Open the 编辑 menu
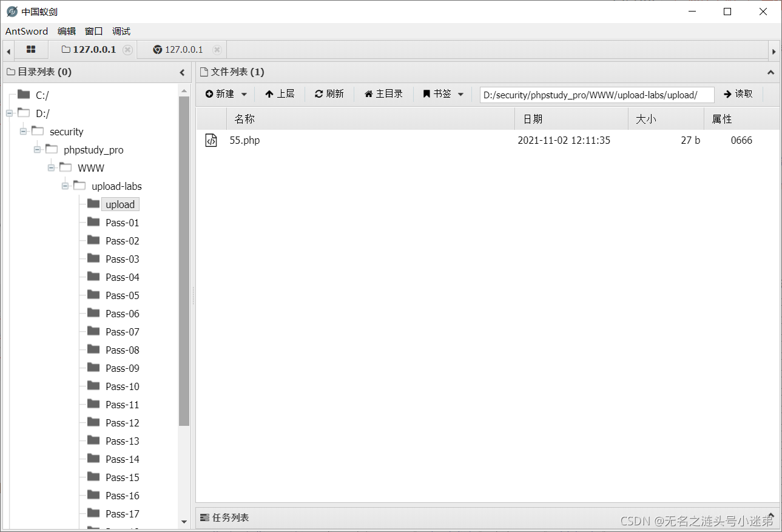Image resolution: width=782 pixels, height=532 pixels. 67,32
